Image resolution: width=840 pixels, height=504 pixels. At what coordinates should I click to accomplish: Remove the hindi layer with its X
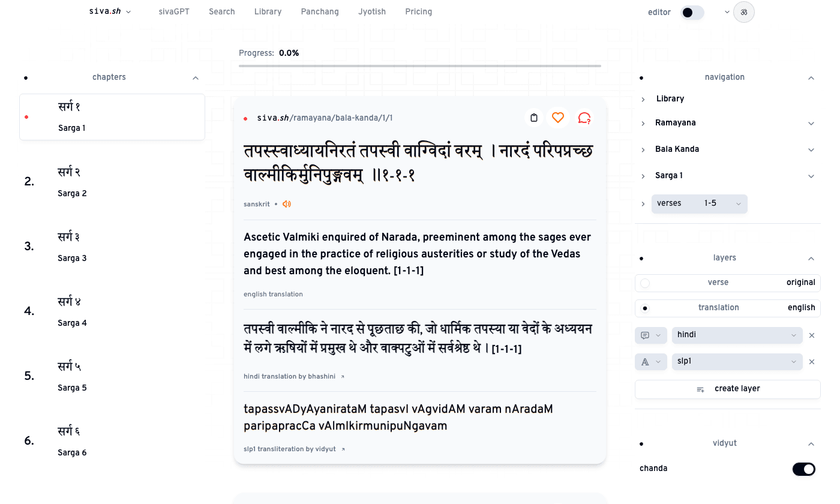[x=812, y=335]
